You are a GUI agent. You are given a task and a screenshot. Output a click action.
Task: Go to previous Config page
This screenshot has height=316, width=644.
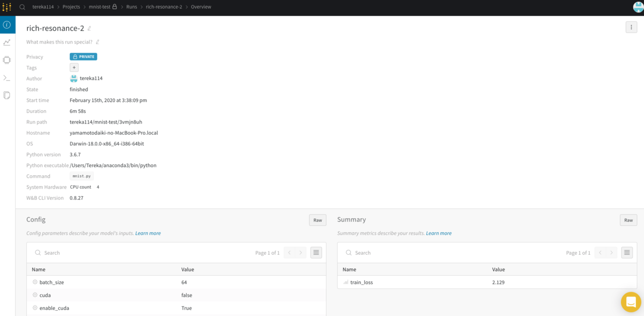(x=290, y=253)
